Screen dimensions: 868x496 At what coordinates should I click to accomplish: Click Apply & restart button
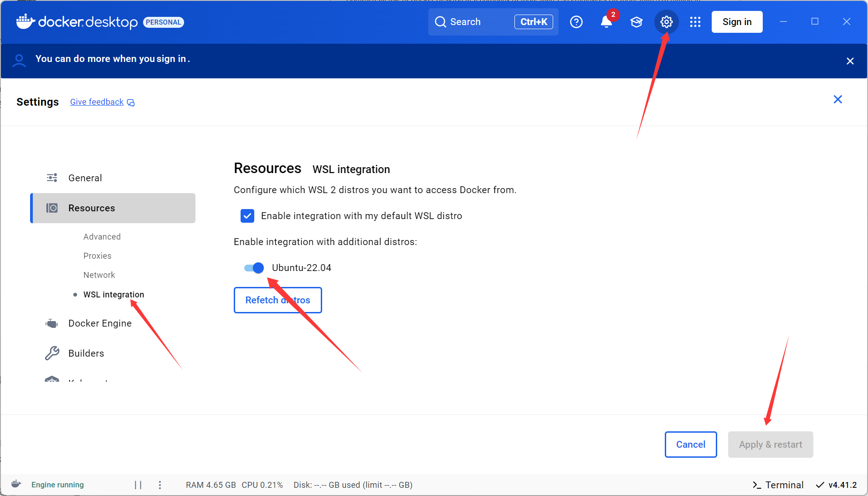click(770, 445)
